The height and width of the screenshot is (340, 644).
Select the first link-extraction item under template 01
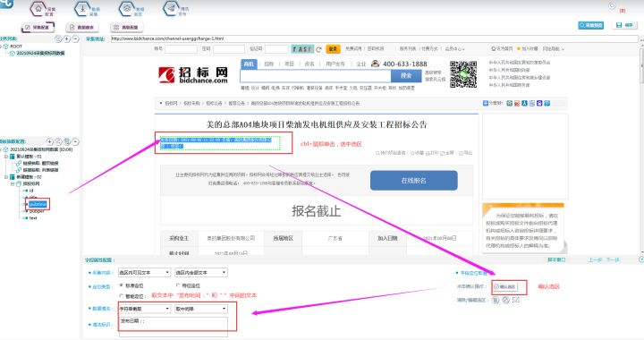[x=40, y=163]
